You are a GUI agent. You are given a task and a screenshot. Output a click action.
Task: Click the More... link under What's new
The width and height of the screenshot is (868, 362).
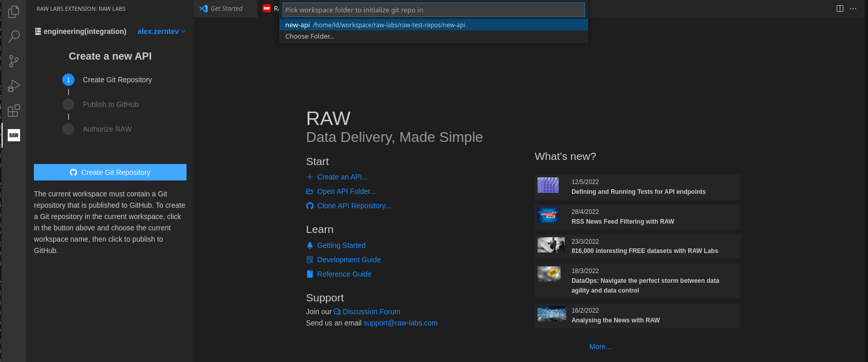(600, 347)
